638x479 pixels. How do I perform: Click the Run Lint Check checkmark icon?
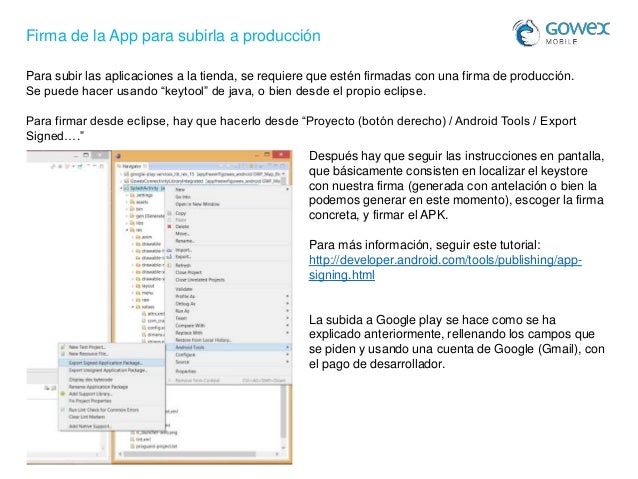pyautogui.click(x=63, y=410)
